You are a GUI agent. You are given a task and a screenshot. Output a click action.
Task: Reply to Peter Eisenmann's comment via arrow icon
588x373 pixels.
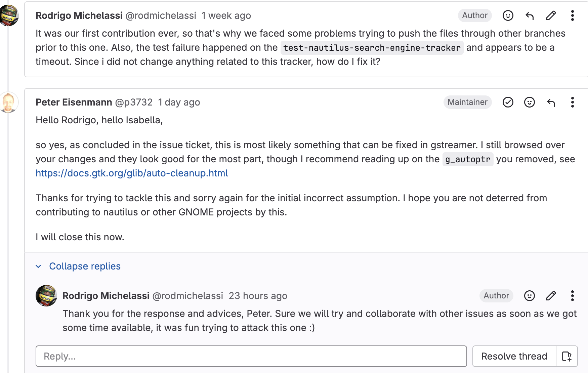551,102
